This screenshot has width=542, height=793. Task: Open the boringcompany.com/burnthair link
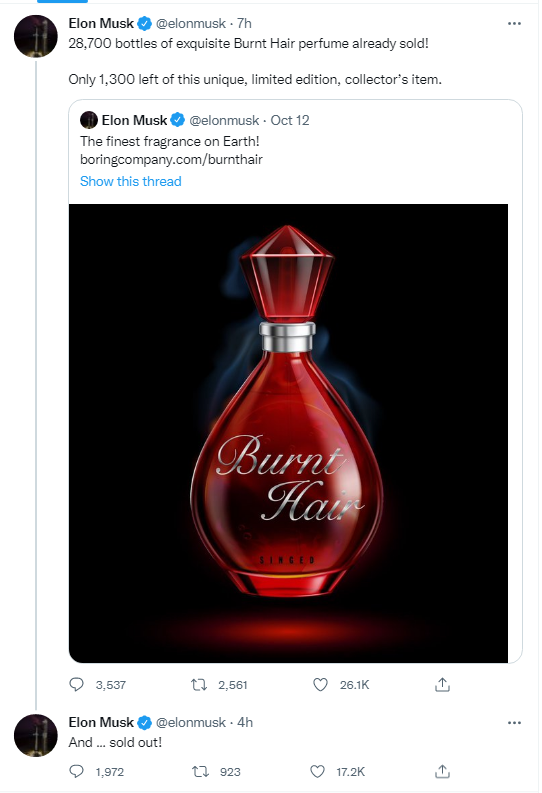pos(171,160)
